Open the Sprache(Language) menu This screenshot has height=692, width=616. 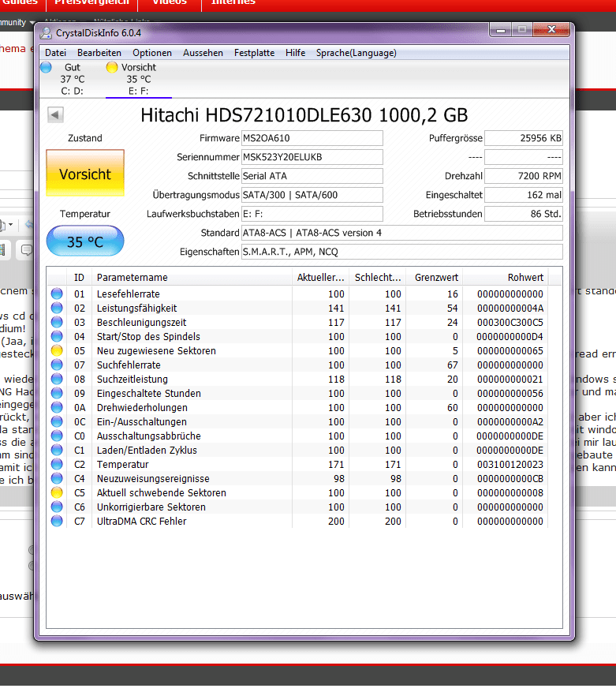(x=356, y=53)
